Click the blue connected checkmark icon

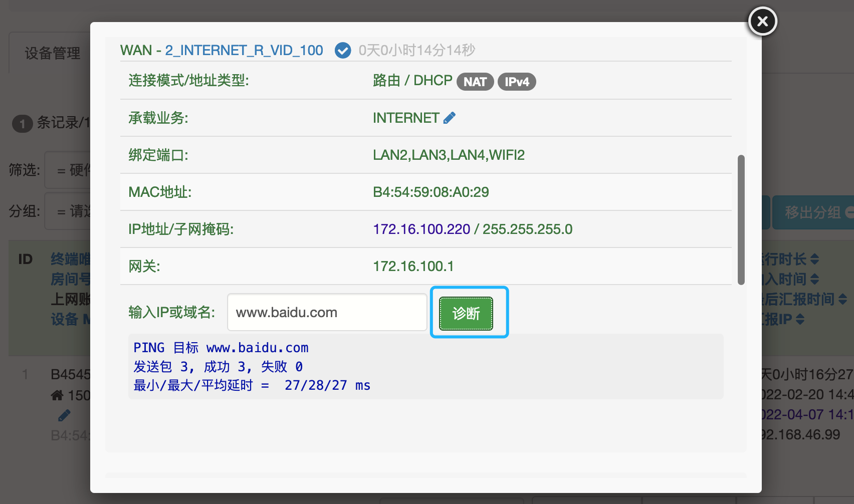[343, 51]
